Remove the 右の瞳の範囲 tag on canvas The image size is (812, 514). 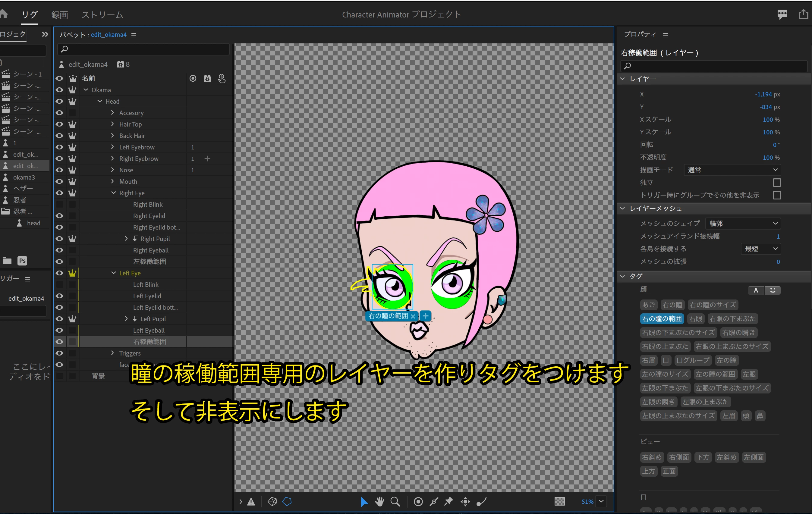pos(413,316)
